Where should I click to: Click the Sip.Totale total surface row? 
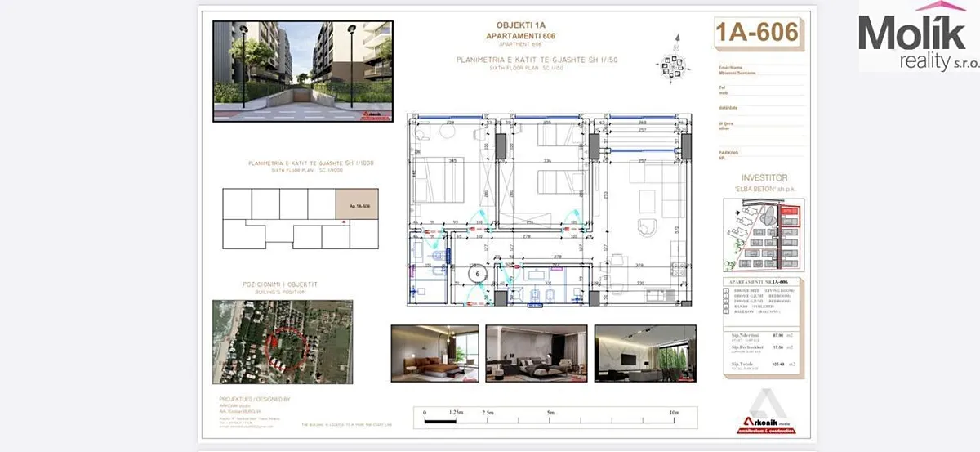[x=762, y=365]
